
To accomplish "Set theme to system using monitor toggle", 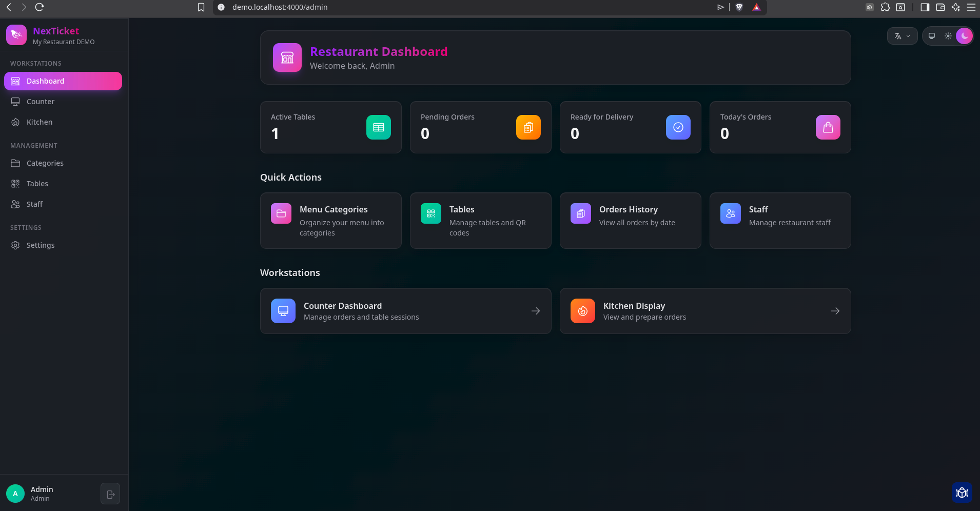I will point(931,35).
